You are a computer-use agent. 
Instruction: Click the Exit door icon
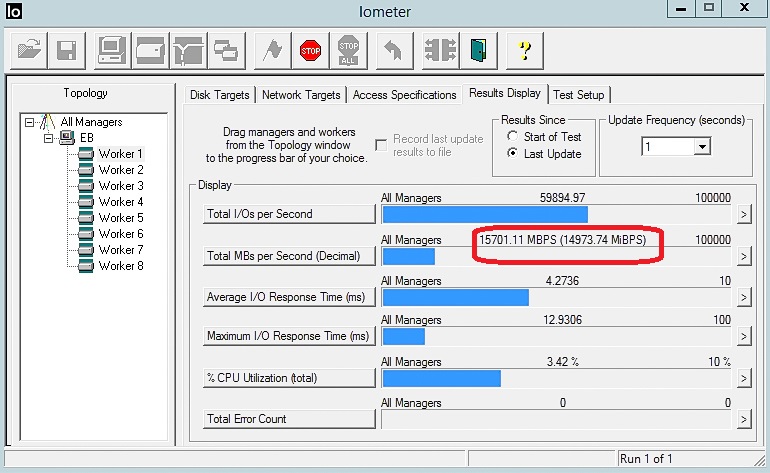point(480,49)
